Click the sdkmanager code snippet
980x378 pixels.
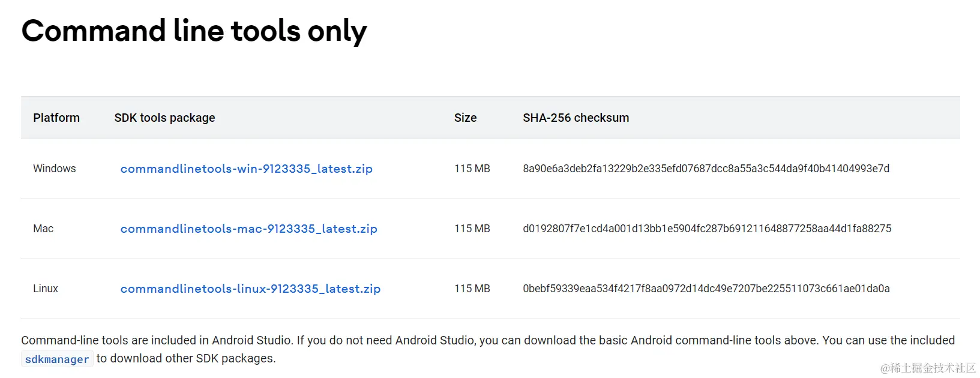coord(57,359)
